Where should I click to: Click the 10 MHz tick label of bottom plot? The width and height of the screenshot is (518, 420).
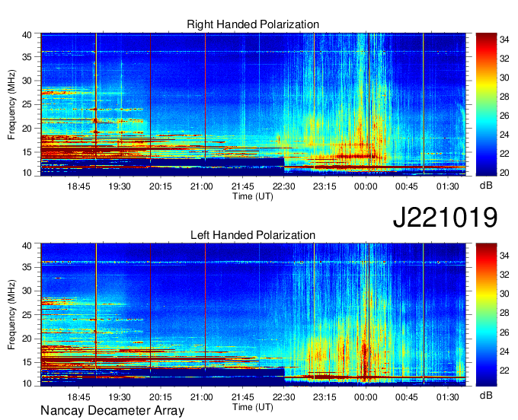(x=27, y=383)
